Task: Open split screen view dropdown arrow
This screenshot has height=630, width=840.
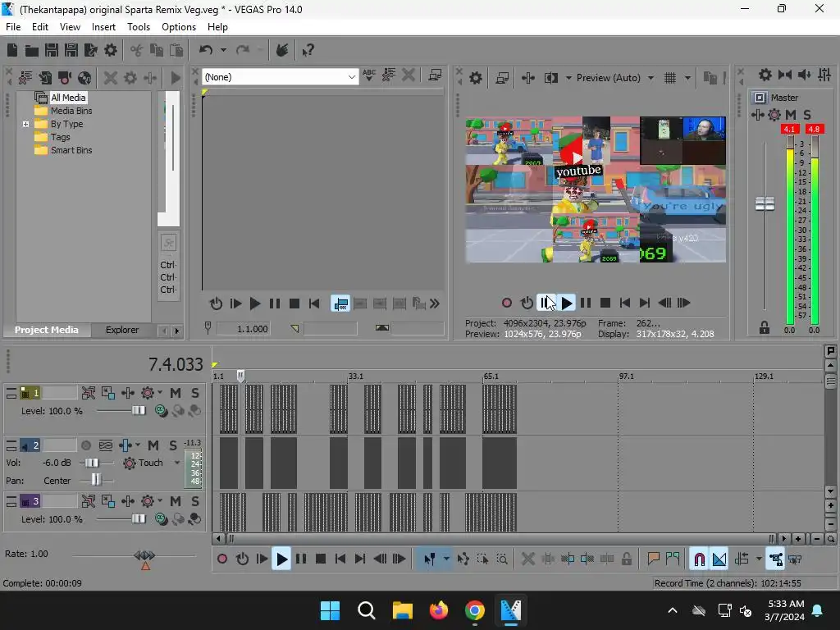Action: point(568,78)
